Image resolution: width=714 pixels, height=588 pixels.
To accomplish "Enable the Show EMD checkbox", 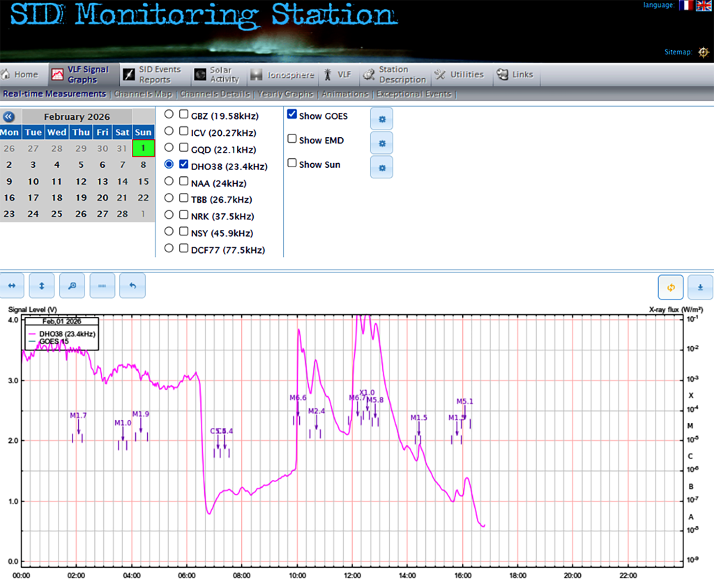I will click(292, 139).
